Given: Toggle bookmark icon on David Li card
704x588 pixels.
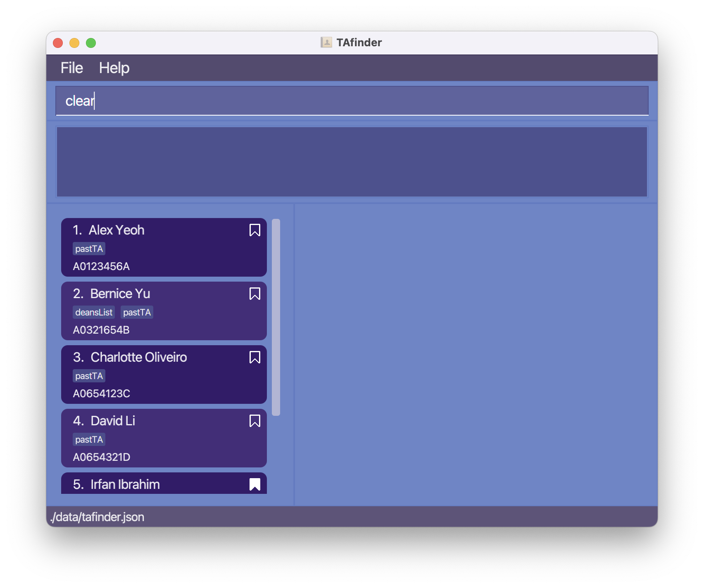Looking at the screenshot, I should click(255, 421).
